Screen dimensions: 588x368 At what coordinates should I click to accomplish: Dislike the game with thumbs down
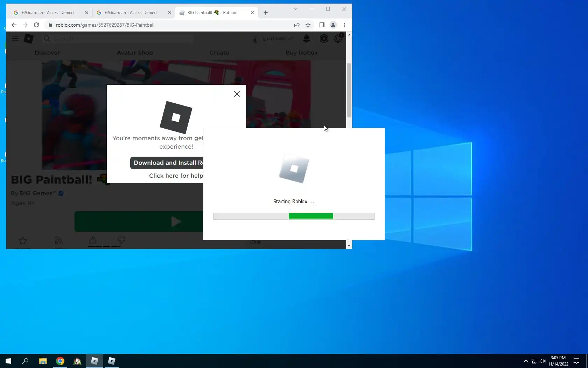(121, 240)
